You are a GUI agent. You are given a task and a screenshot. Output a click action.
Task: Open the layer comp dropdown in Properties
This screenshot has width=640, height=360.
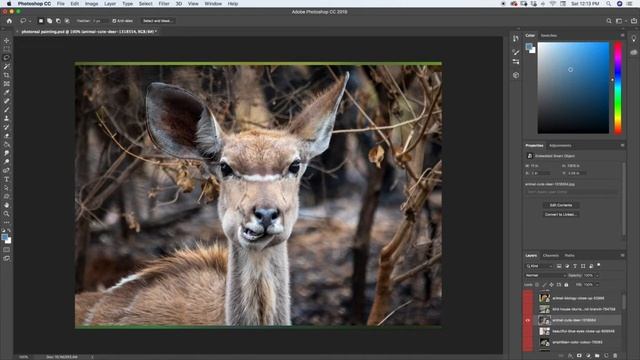pyautogui.click(x=571, y=192)
